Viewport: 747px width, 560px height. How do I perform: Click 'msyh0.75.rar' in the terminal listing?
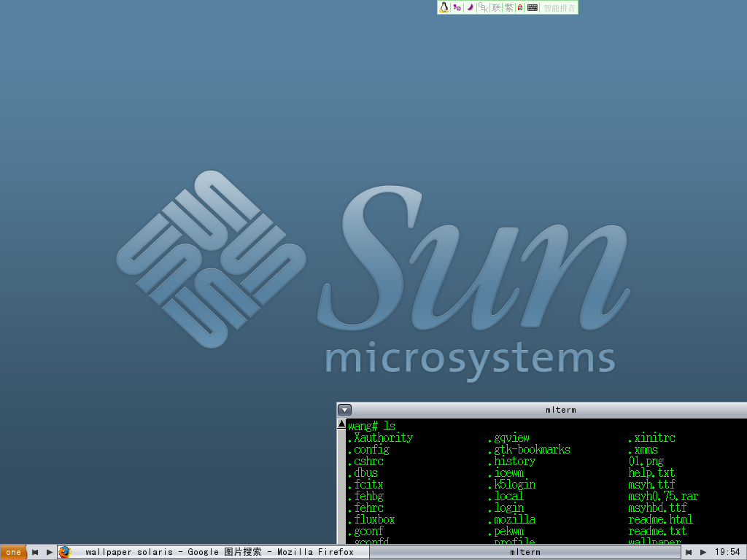click(x=663, y=496)
